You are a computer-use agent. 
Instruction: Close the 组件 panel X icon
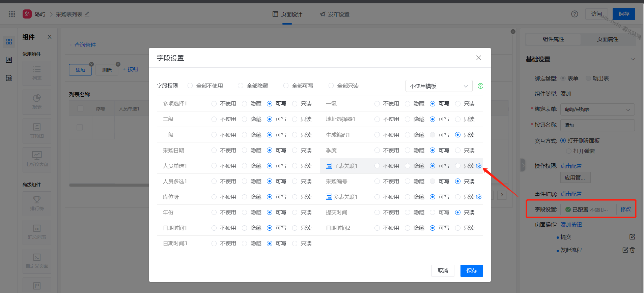tap(50, 37)
